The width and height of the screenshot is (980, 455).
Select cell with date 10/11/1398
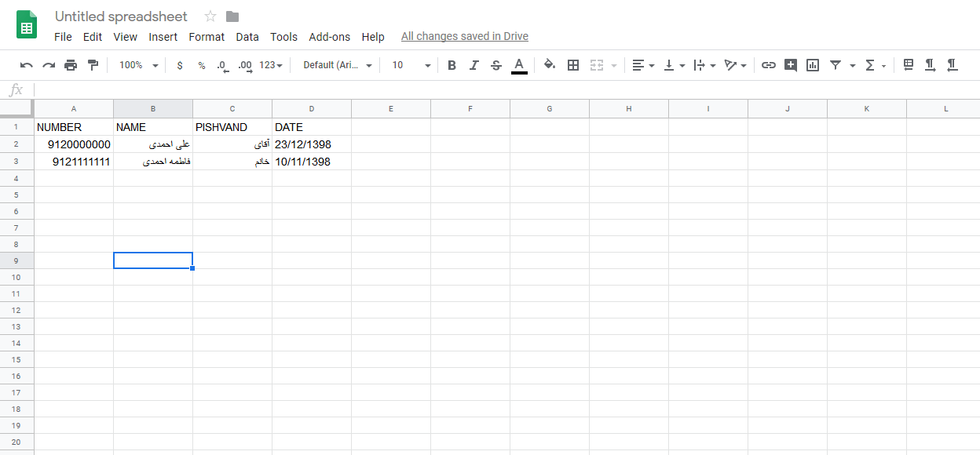click(312, 162)
